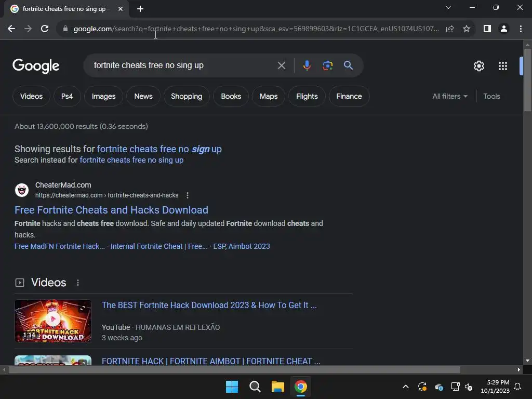Click the vertical scrollbar thumb

(527, 80)
